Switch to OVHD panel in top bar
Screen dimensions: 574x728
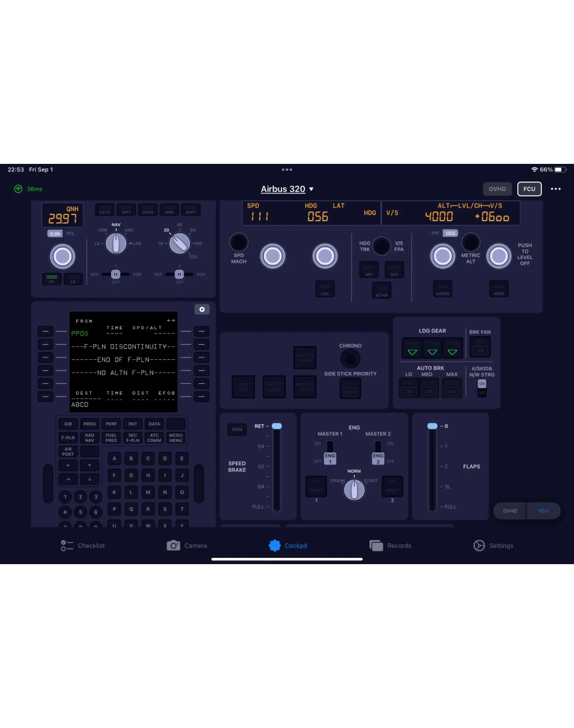(x=497, y=189)
